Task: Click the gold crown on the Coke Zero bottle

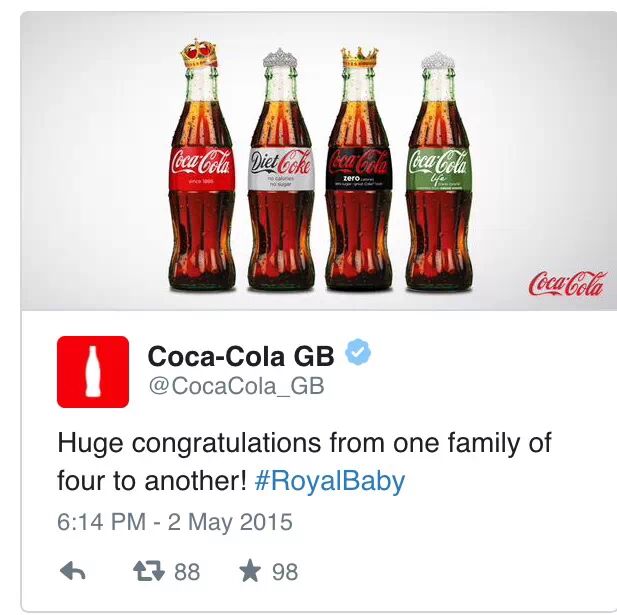Action: click(357, 56)
